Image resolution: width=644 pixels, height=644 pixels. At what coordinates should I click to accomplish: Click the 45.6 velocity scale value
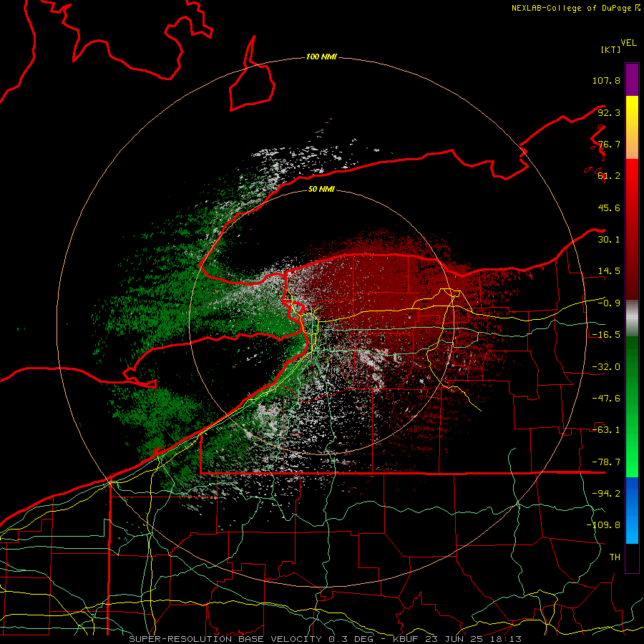pos(609,208)
